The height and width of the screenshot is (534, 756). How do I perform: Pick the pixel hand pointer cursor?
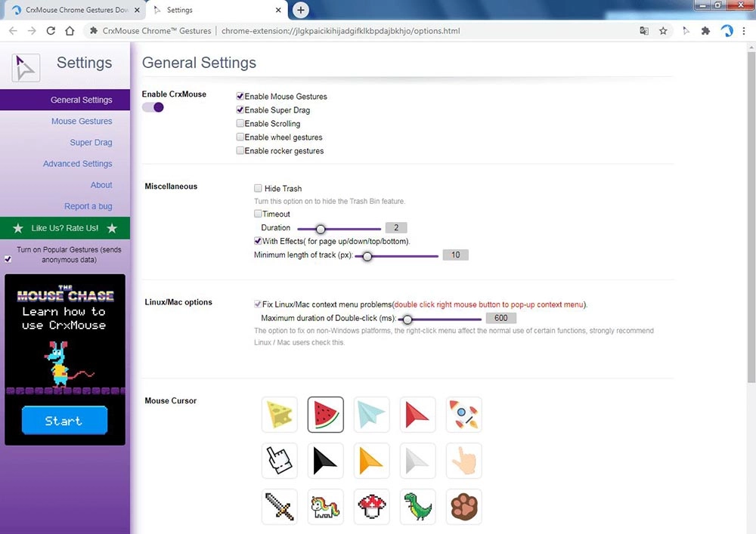tap(279, 461)
